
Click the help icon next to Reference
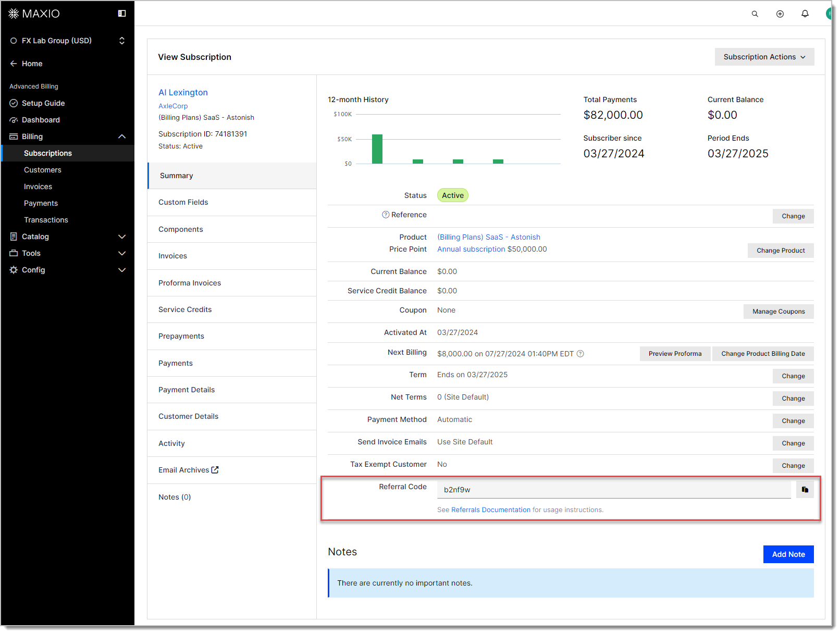(x=385, y=215)
